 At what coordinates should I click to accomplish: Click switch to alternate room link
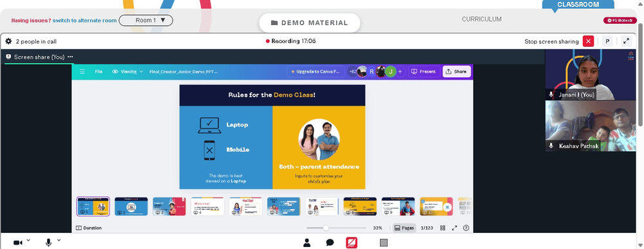pyautogui.click(x=84, y=20)
